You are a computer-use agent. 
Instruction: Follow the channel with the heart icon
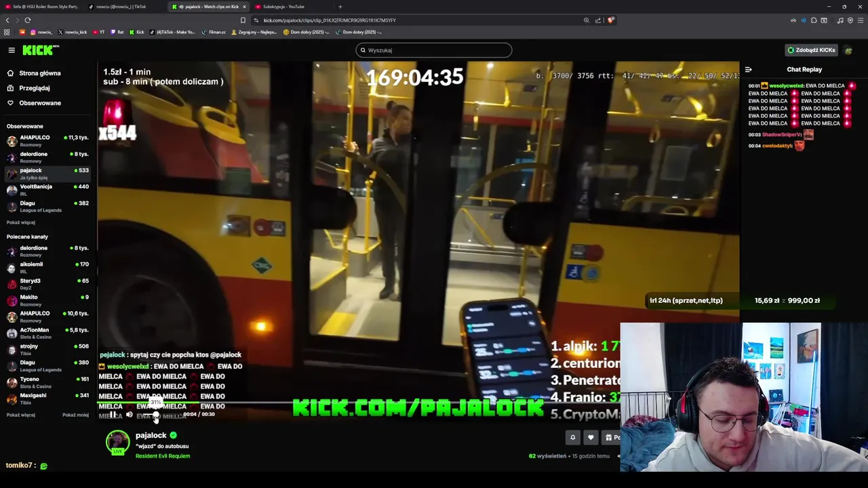click(x=591, y=438)
